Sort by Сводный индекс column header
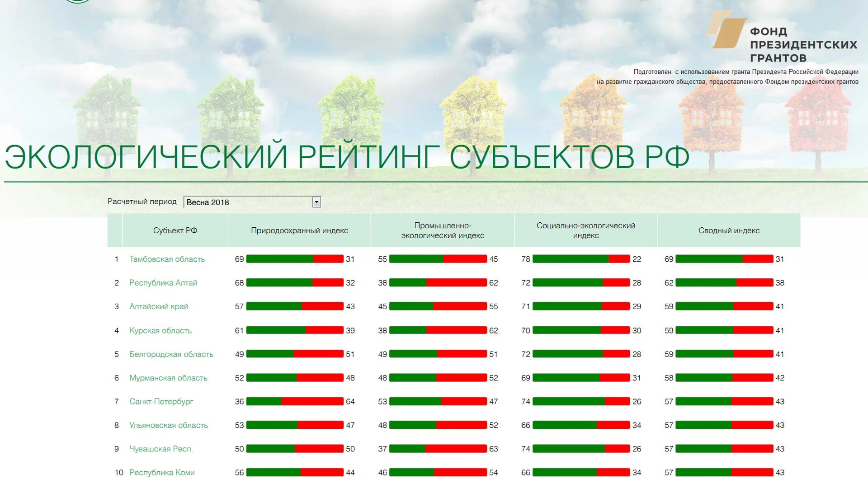The width and height of the screenshot is (868, 488). [729, 230]
